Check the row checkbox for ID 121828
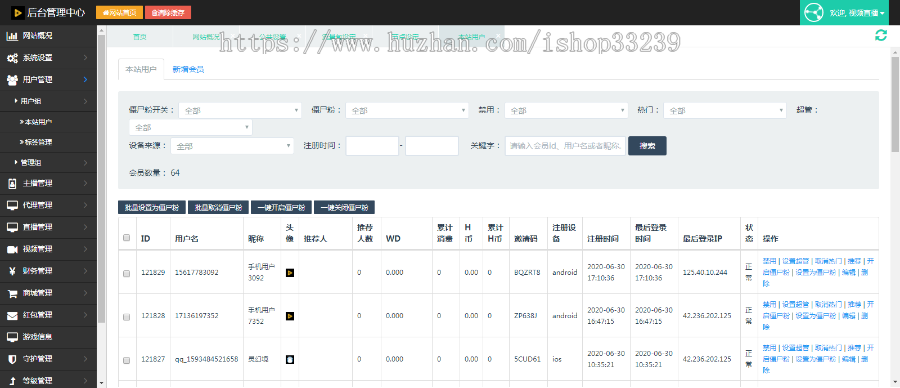The image size is (900, 388). tap(127, 316)
